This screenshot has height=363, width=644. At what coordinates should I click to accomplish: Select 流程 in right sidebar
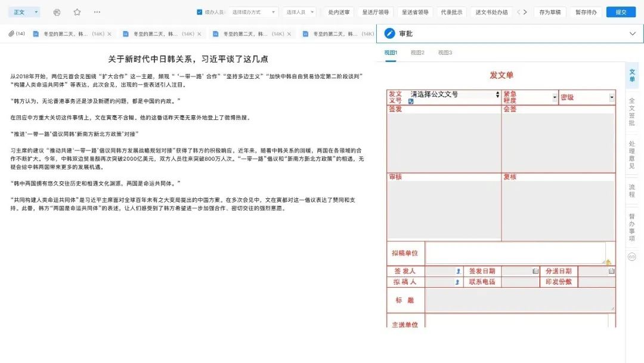632,190
